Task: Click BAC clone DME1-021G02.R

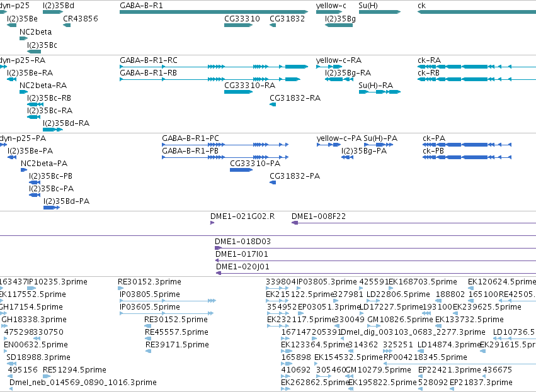Action: pos(242,217)
